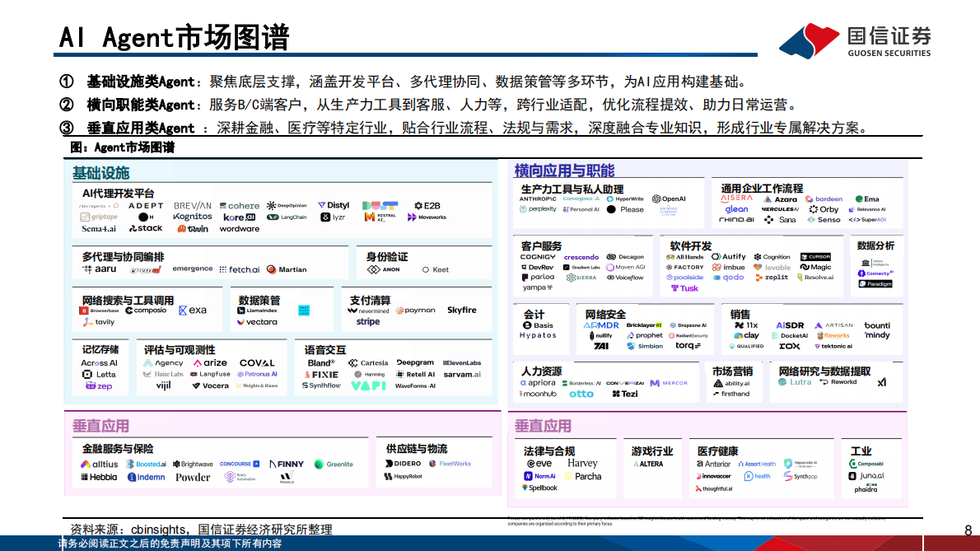Click the ARMDR logo under 网络安全

point(600,325)
